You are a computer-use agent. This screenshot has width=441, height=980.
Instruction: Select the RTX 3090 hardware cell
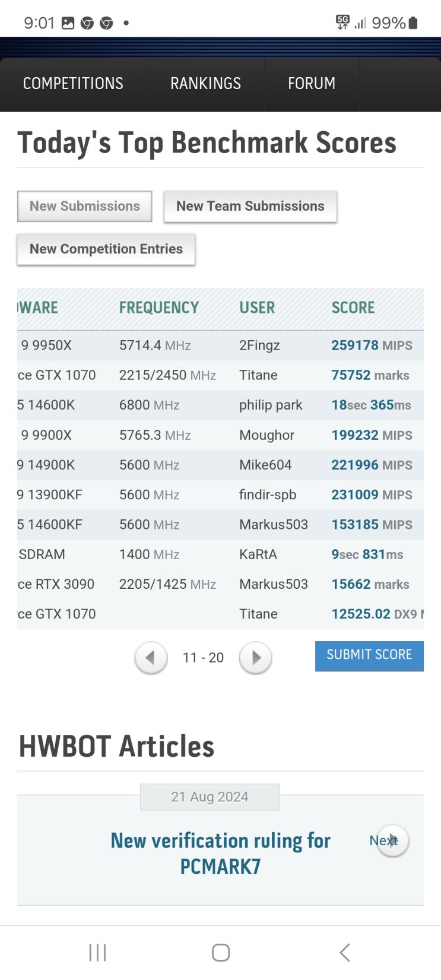click(56, 584)
